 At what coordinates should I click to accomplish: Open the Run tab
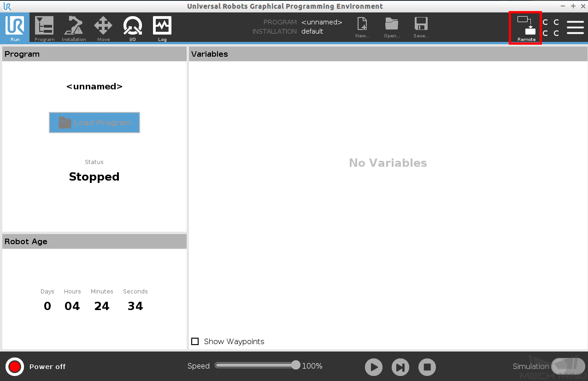pos(15,28)
